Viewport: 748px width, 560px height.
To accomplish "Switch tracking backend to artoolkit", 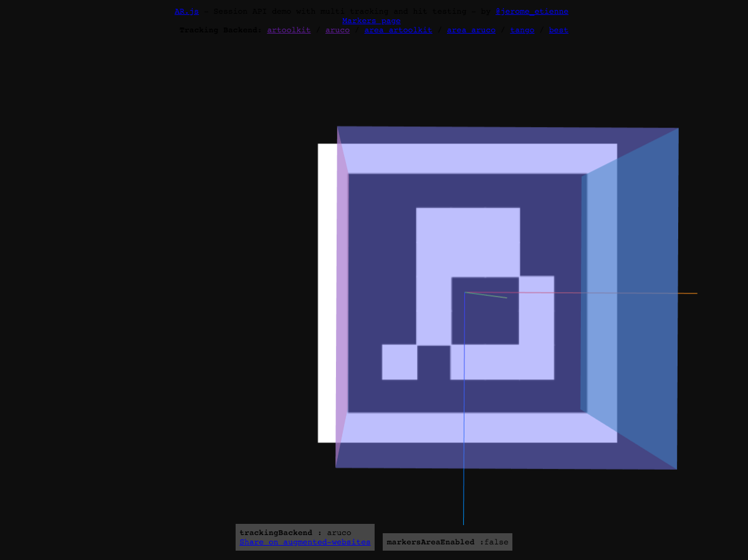I will 289,30.
